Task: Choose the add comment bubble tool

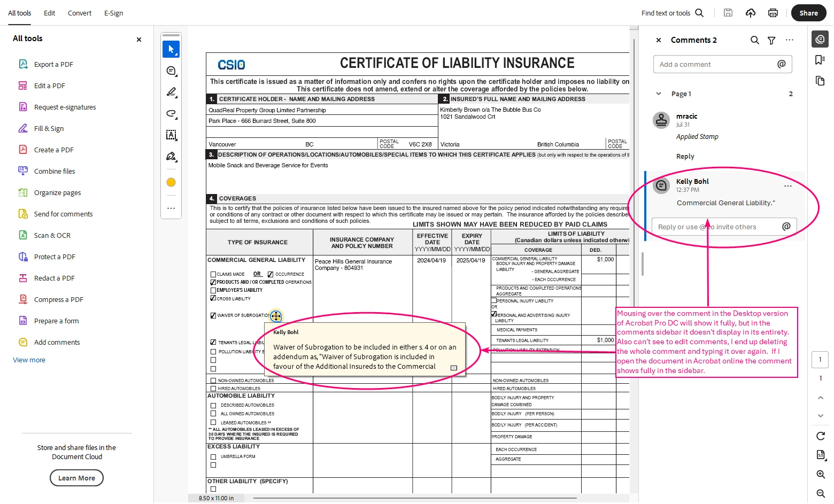Action: click(x=171, y=71)
